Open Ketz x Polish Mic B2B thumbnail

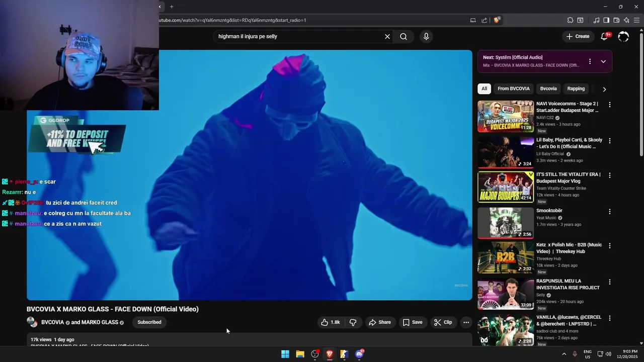(506, 257)
